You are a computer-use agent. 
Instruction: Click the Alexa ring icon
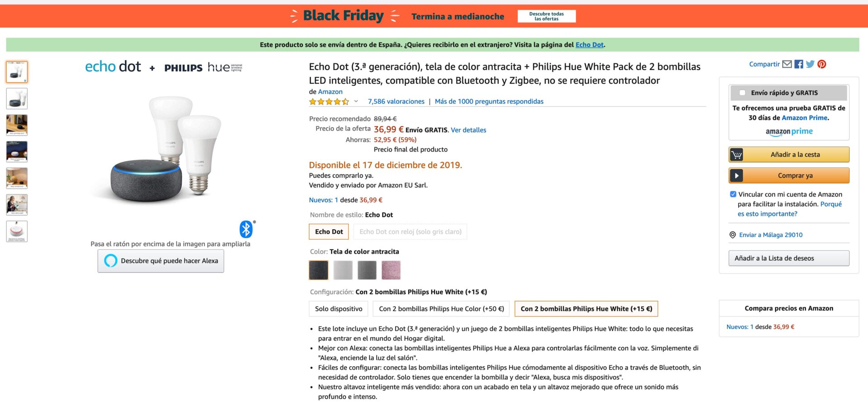[x=111, y=261]
